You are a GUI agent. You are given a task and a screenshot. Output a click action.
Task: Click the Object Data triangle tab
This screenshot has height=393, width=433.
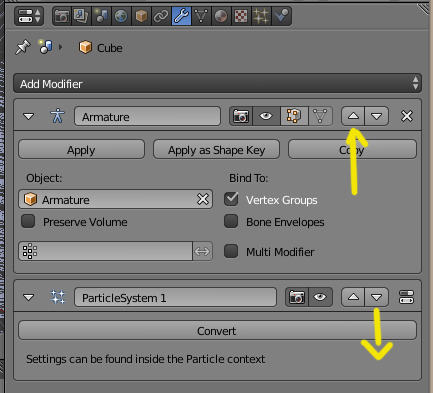pos(201,16)
